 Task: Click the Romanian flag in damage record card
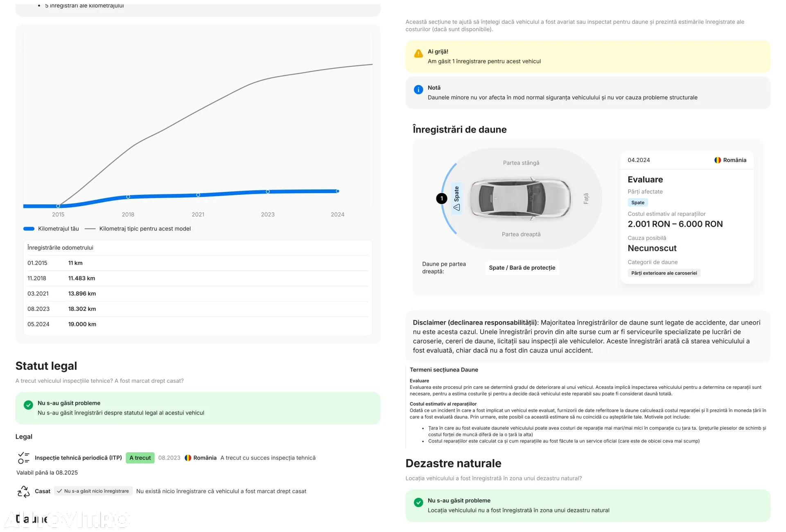[718, 160]
